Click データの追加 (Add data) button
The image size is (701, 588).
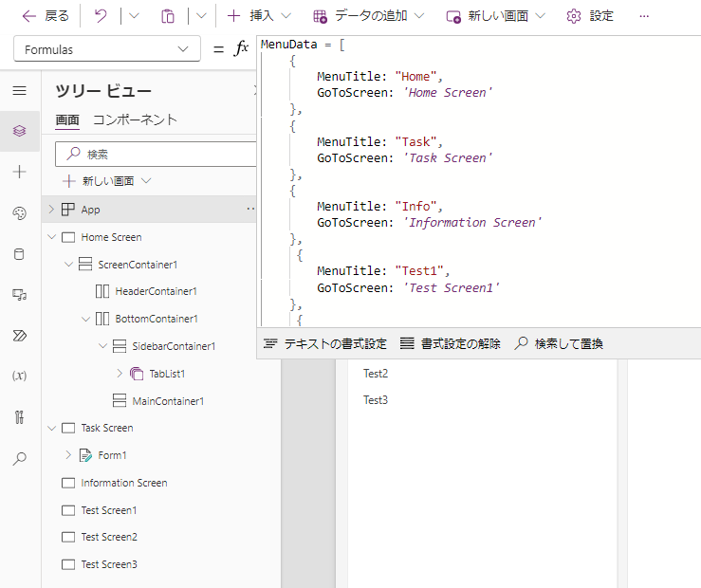[x=368, y=16]
